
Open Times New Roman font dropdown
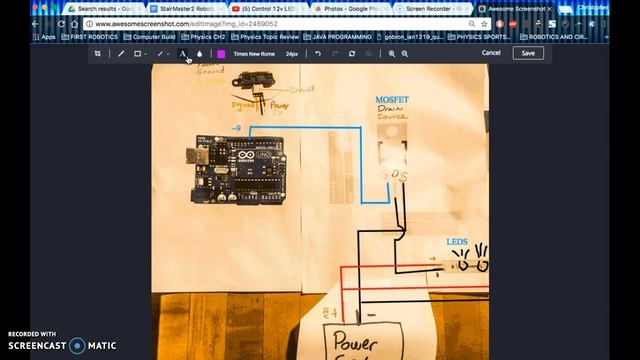(x=254, y=54)
